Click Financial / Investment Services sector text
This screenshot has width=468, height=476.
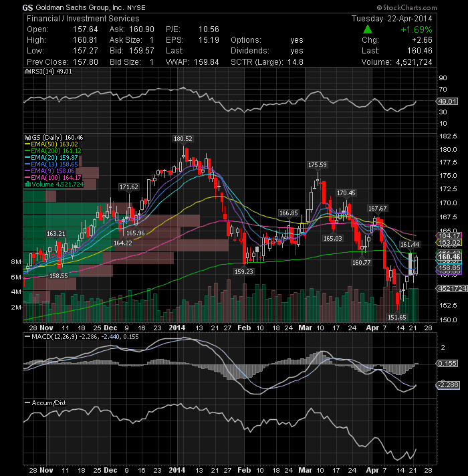[x=83, y=19]
